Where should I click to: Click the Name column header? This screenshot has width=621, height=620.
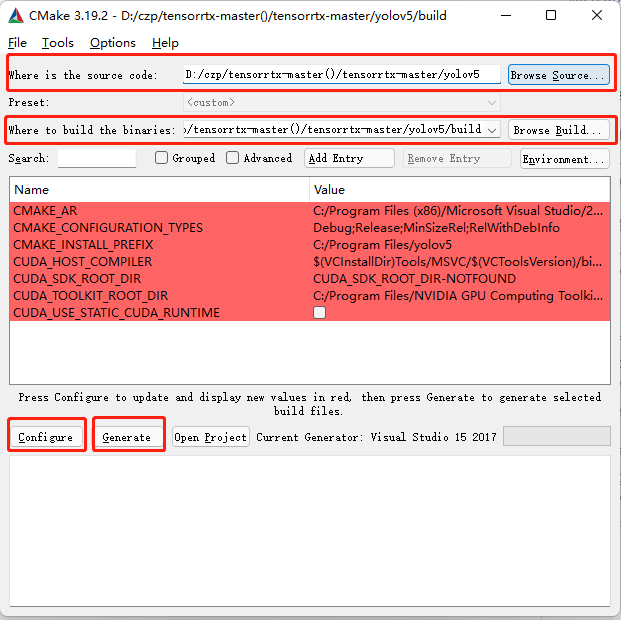point(160,190)
